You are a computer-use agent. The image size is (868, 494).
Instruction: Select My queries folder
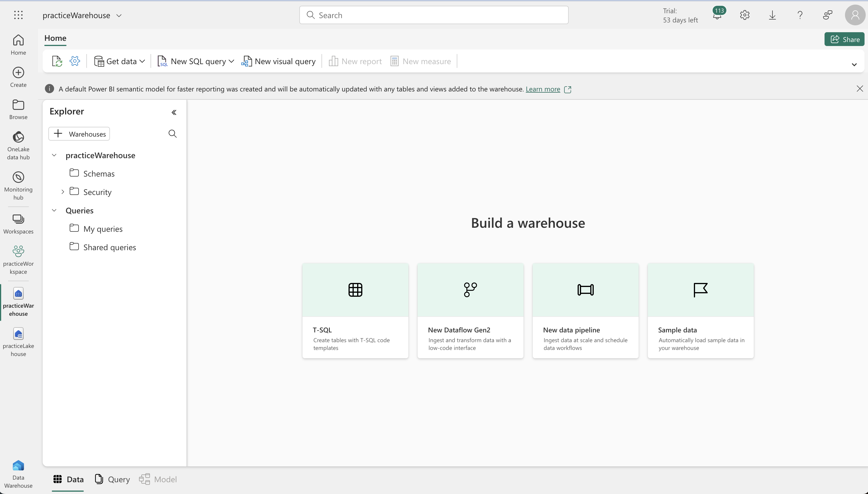pos(96,229)
